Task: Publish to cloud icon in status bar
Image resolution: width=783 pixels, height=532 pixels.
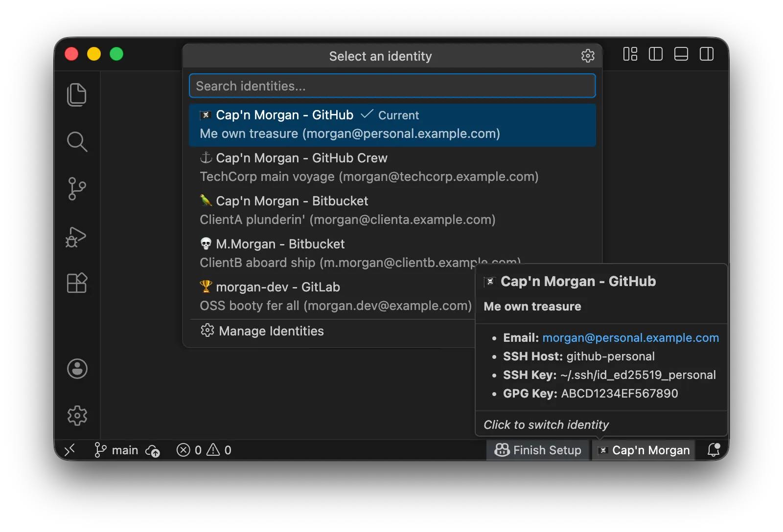Action: [153, 450]
